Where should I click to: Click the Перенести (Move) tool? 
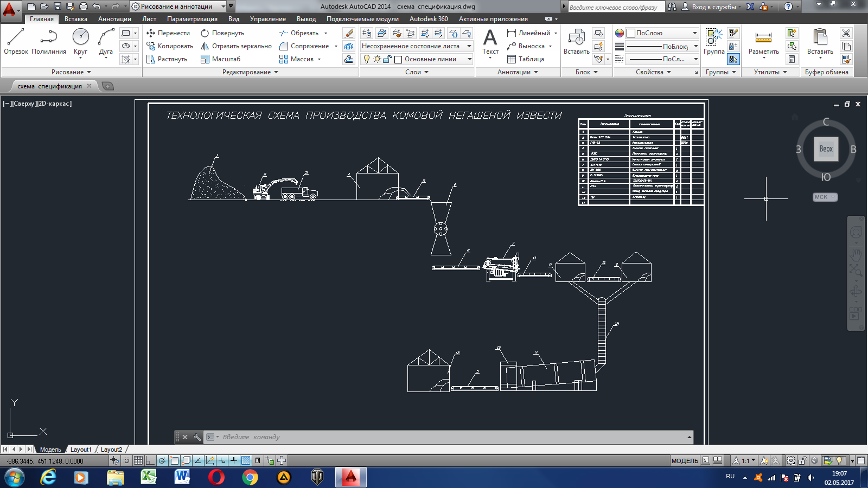coord(168,33)
